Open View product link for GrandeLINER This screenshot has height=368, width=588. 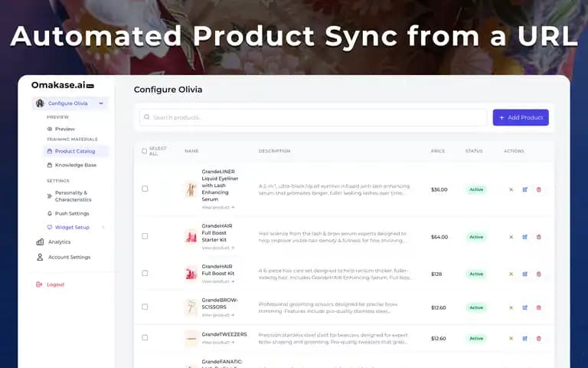(x=218, y=207)
